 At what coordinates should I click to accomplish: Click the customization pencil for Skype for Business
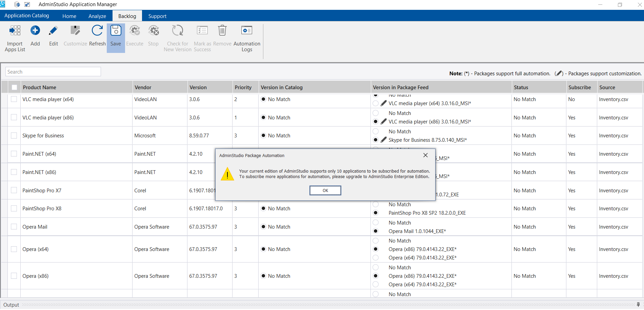384,140
